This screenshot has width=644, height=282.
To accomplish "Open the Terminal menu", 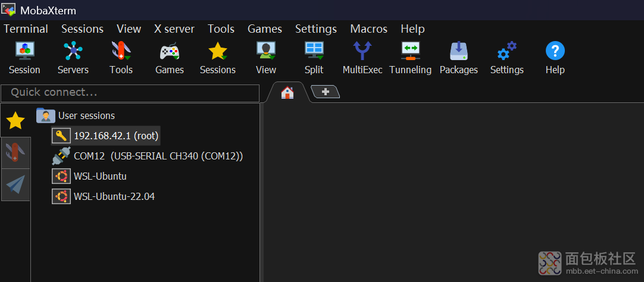I will coord(26,29).
